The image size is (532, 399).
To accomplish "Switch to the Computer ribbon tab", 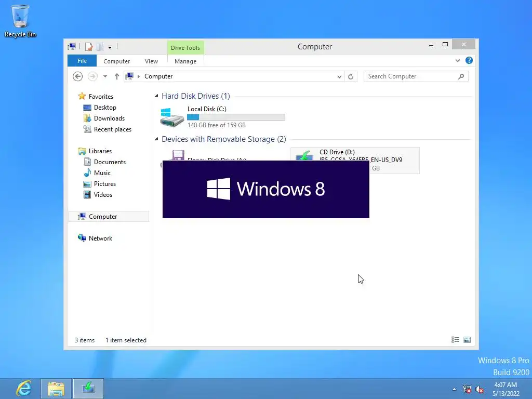I will [x=117, y=61].
